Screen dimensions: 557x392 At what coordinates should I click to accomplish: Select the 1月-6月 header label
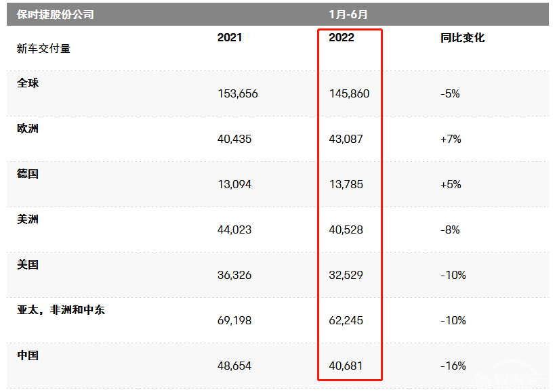tap(348, 14)
